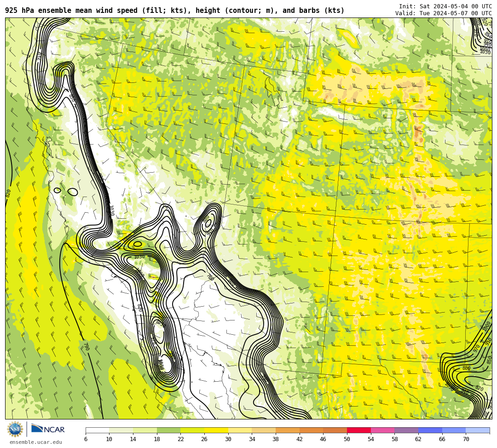Viewport: 497px width, 448px height.
Task: Click the 42-46 kts orange color swatch
Action: [x=311, y=430]
